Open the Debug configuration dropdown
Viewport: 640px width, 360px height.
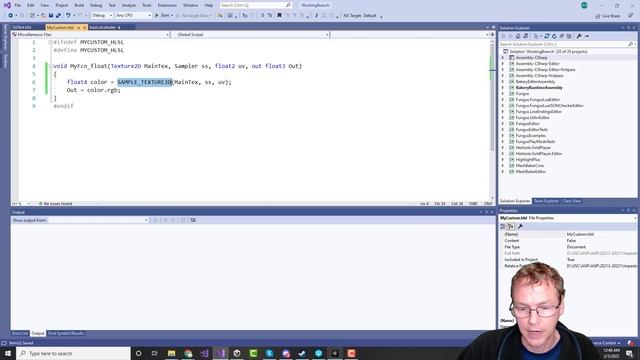[102, 16]
